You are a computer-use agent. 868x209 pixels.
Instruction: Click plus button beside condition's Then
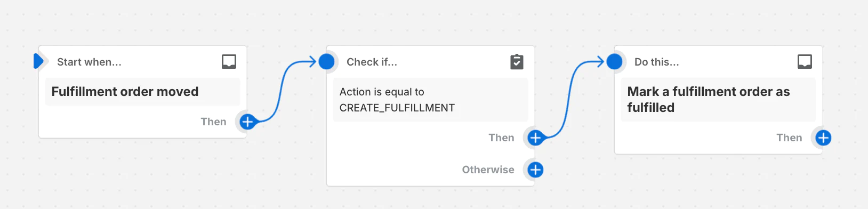pos(535,138)
